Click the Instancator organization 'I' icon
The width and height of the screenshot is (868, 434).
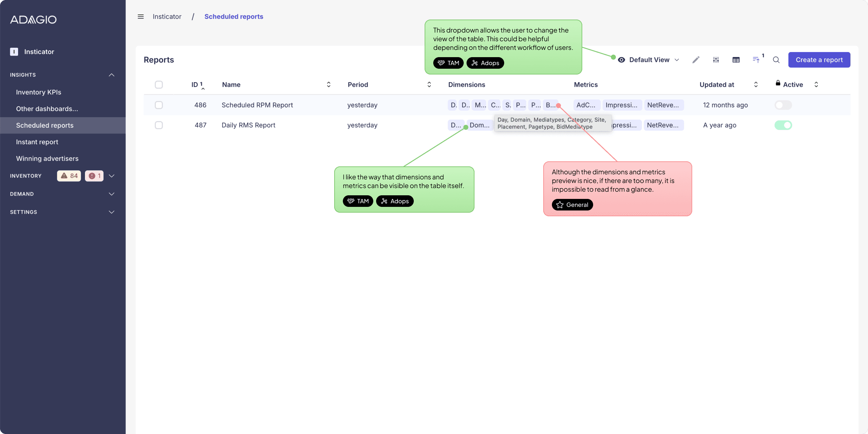coord(14,52)
